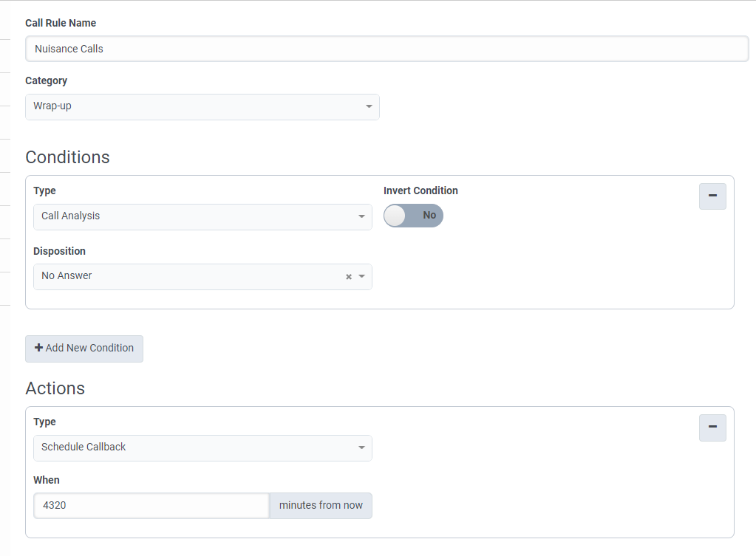Toggle the Invert Condition switch
This screenshot has width=756, height=556.
(413, 216)
